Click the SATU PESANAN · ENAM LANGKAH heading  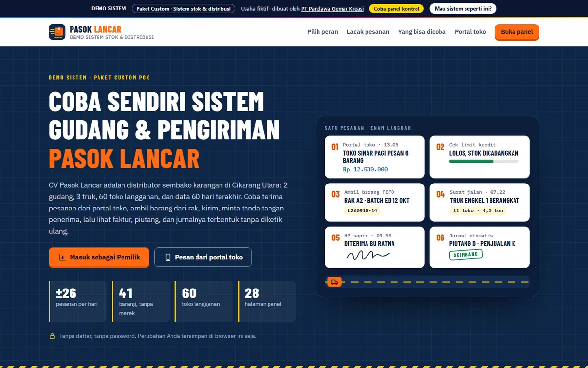(x=368, y=128)
